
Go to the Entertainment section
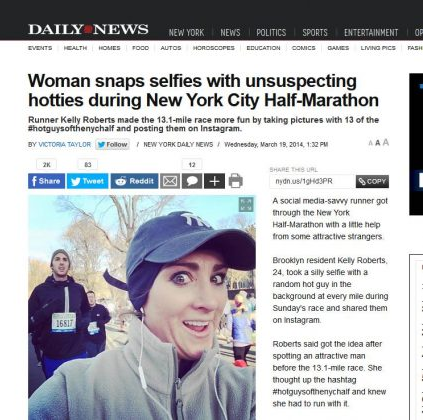click(371, 32)
